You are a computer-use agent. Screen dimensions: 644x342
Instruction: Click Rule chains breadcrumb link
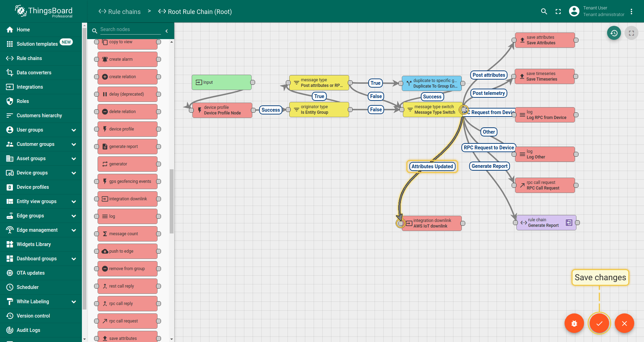click(120, 12)
